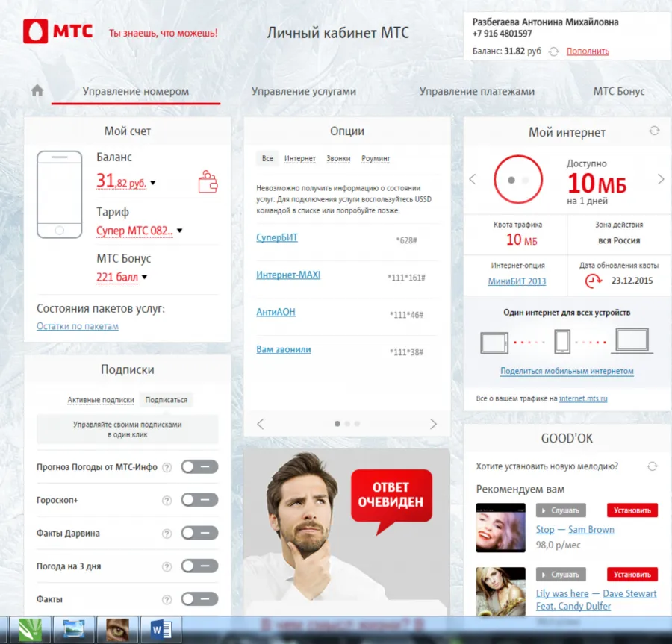Select the Все filter in Опции
This screenshot has width=672, height=644.
pos(267,158)
